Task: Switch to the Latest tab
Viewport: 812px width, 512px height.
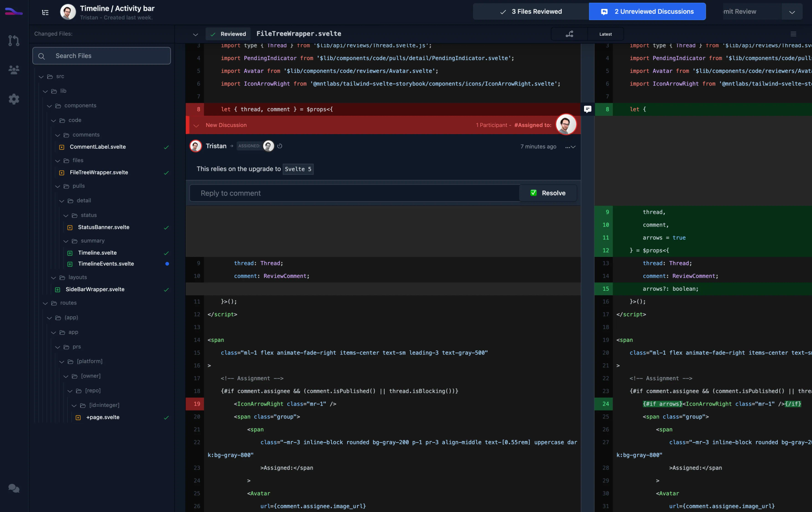Action: (x=605, y=34)
